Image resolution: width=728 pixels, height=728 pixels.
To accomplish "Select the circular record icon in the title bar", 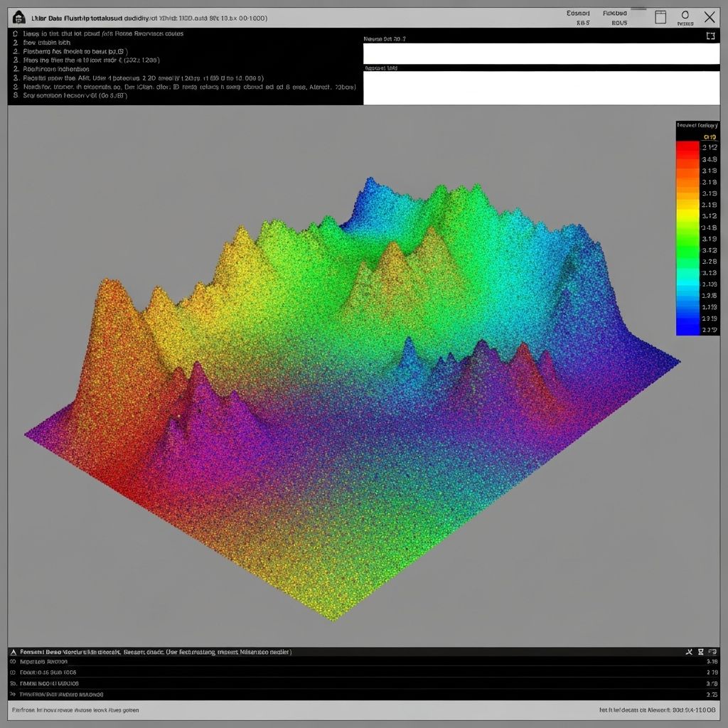I will pyautogui.click(x=685, y=16).
